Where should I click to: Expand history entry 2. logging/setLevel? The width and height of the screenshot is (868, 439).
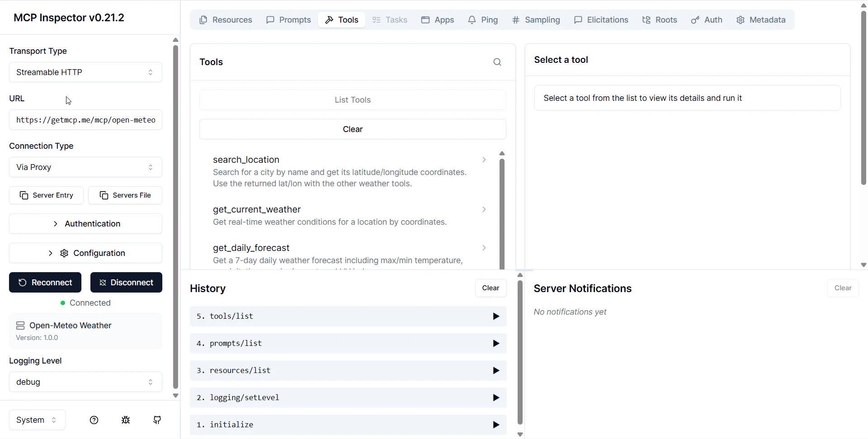[348, 398]
